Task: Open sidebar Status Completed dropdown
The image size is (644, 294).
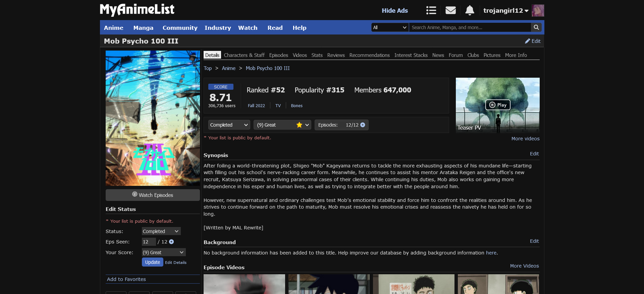Action: [161, 231]
